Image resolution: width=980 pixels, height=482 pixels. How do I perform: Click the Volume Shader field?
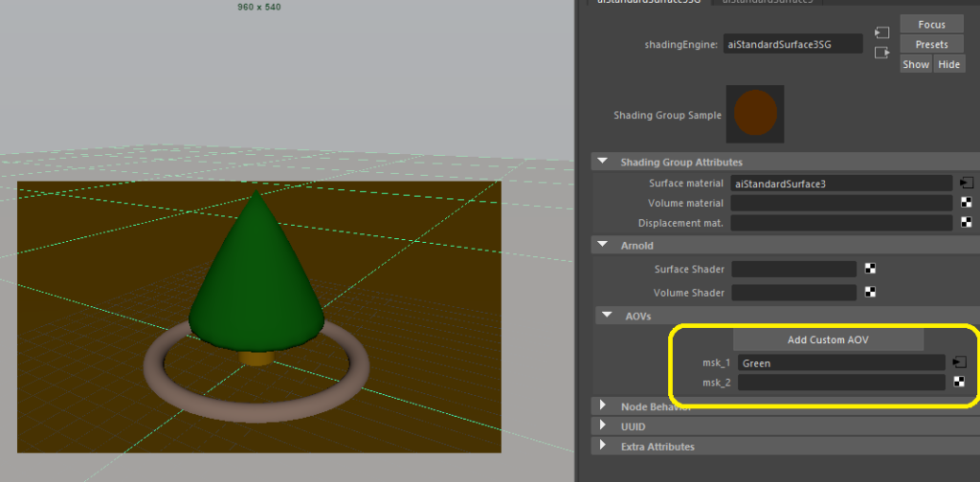coord(793,293)
